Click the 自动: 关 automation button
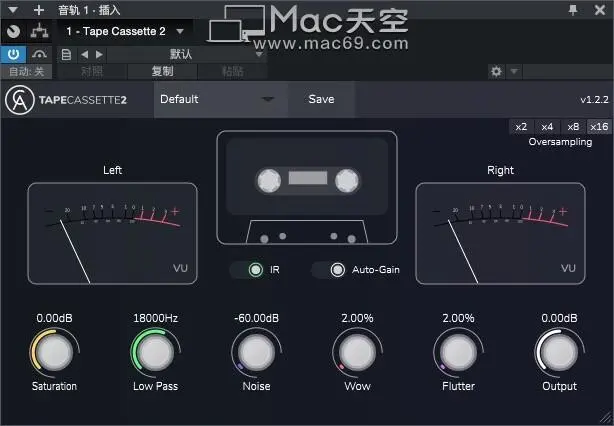This screenshot has height=426, width=614. tap(27, 72)
